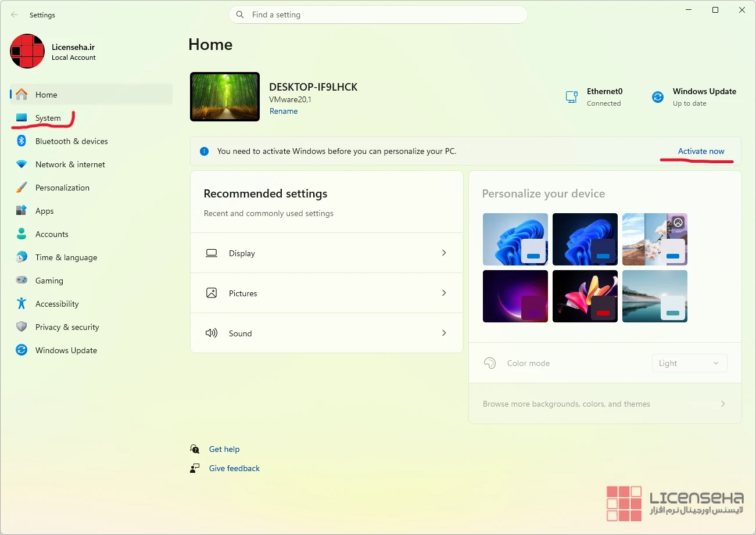Click the Find a setting search box
756x535 pixels.
tap(378, 15)
